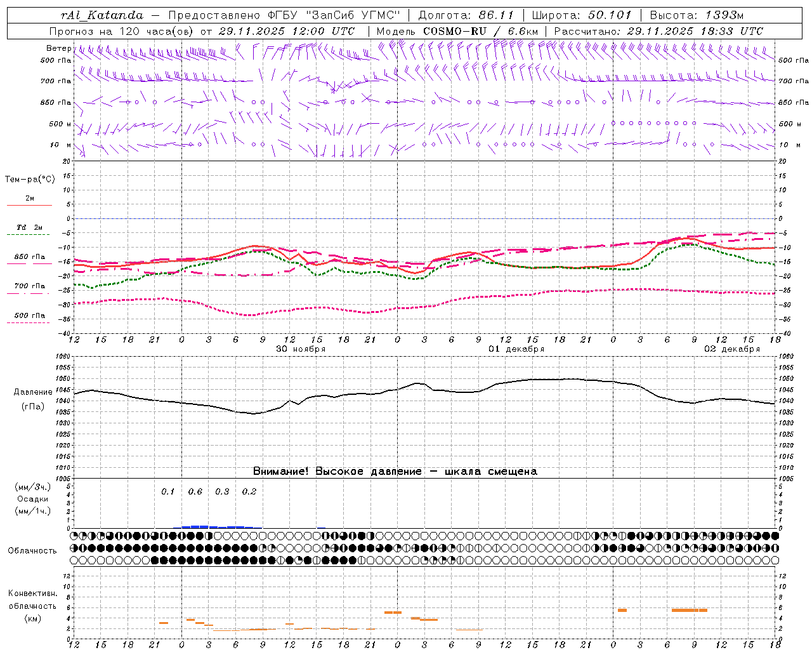Click the Осадки precipitation label
This screenshot has width=812, height=650.
[33, 499]
